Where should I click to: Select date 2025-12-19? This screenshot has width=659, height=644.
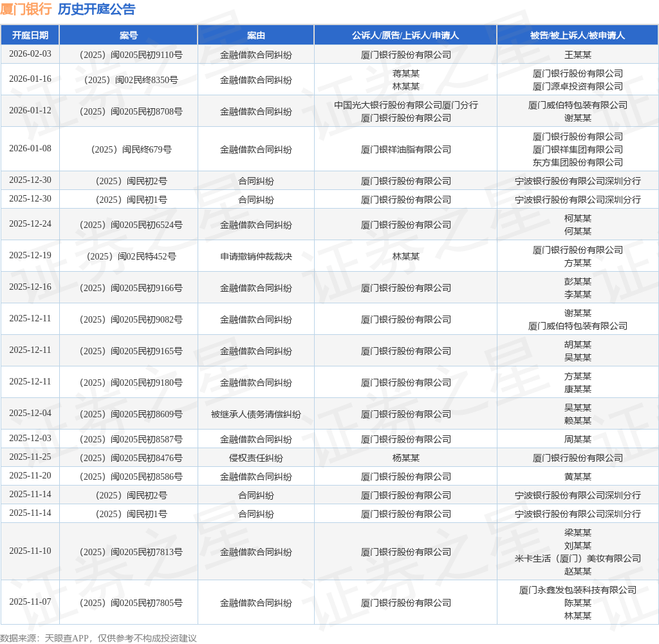30,256
